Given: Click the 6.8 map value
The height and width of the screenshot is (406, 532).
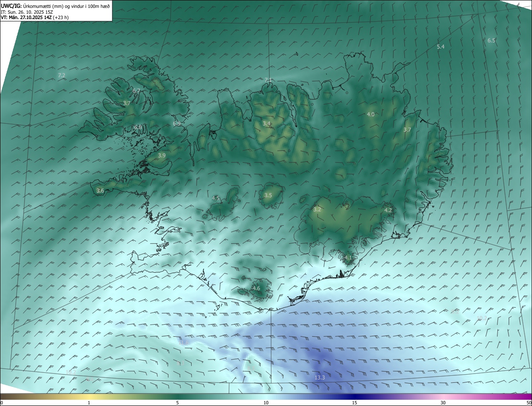Looking at the screenshot, I should 138,127.
